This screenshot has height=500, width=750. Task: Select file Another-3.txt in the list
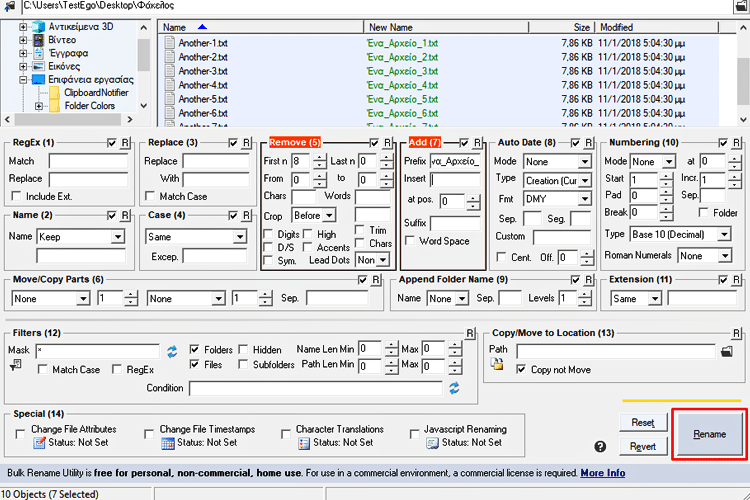pyautogui.click(x=203, y=71)
